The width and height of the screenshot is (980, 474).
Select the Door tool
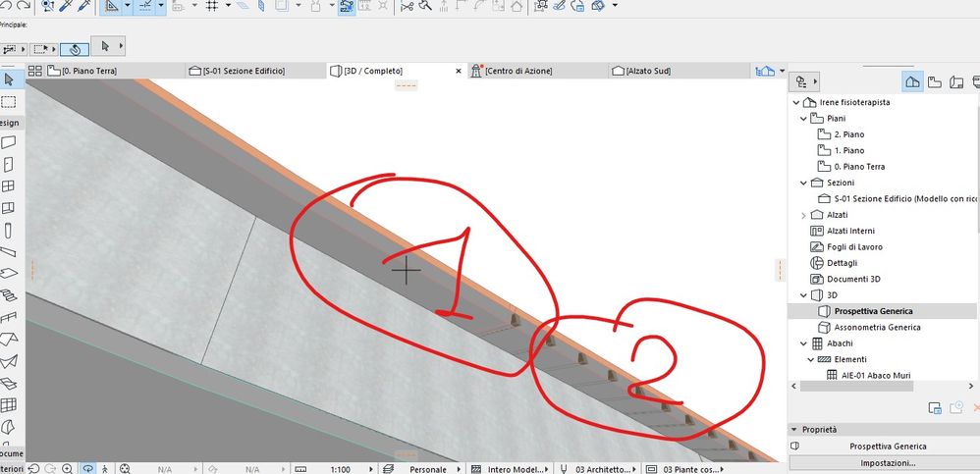8,165
